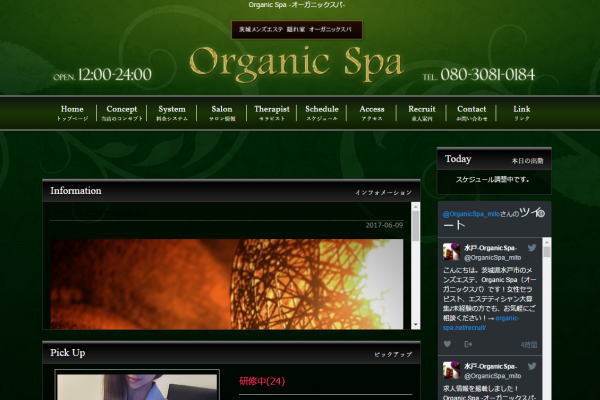
Task: Open the Home navigation menu item
Action: pos(72,113)
